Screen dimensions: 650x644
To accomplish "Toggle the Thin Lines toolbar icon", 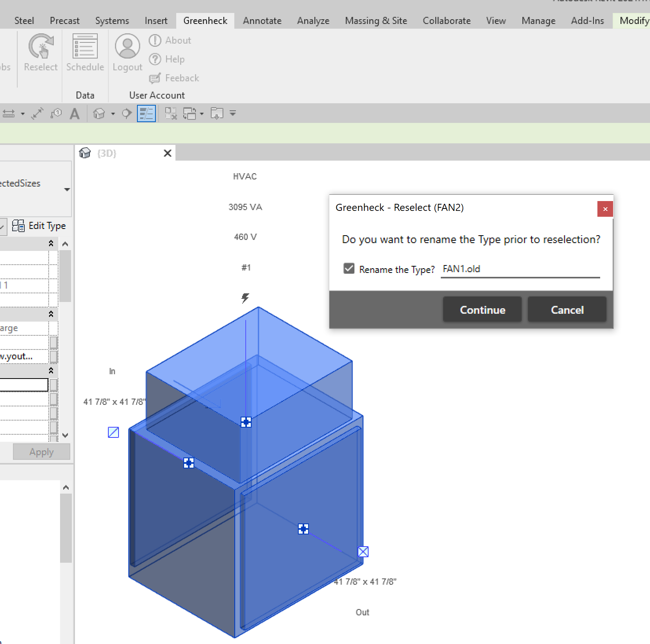I will click(x=146, y=114).
